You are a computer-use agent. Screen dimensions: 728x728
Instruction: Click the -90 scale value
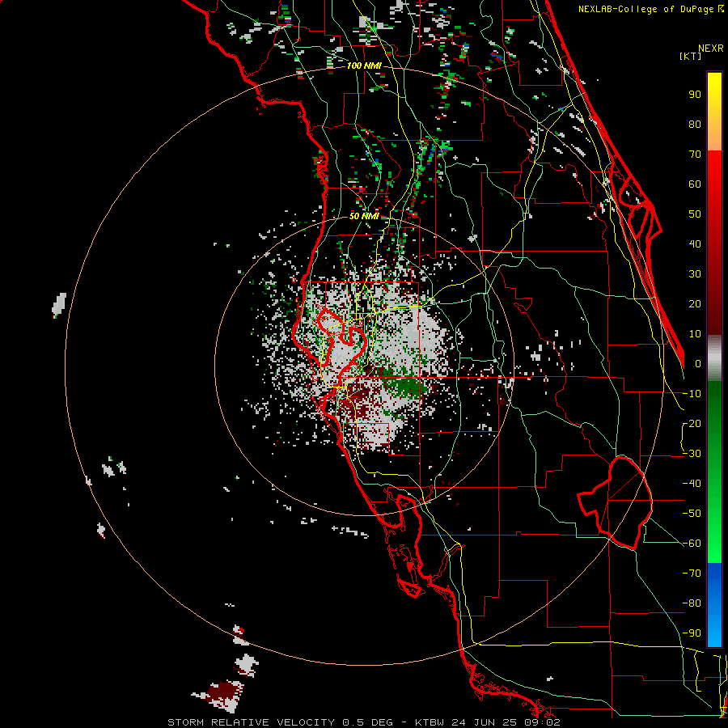692,633
